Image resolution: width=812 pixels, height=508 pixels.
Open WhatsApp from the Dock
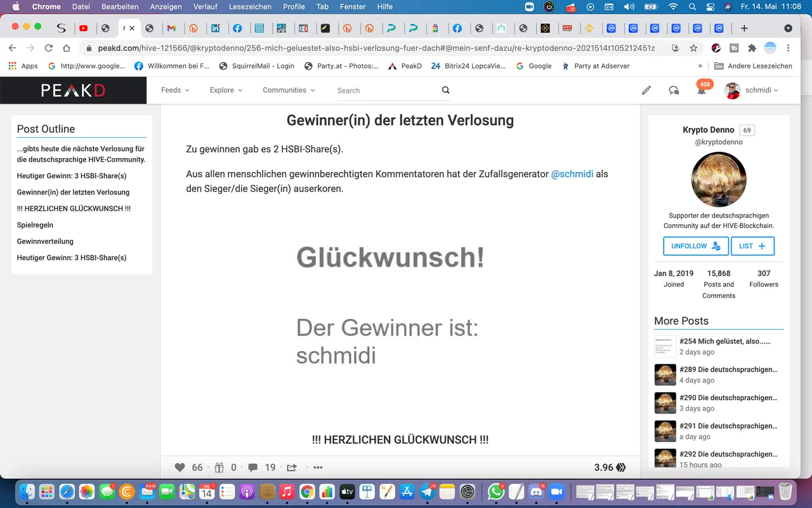[x=496, y=491]
